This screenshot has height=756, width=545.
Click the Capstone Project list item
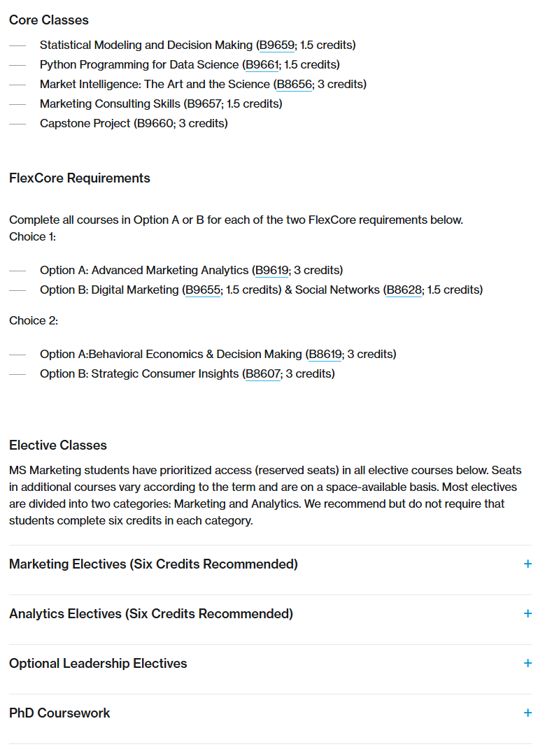[x=134, y=124]
